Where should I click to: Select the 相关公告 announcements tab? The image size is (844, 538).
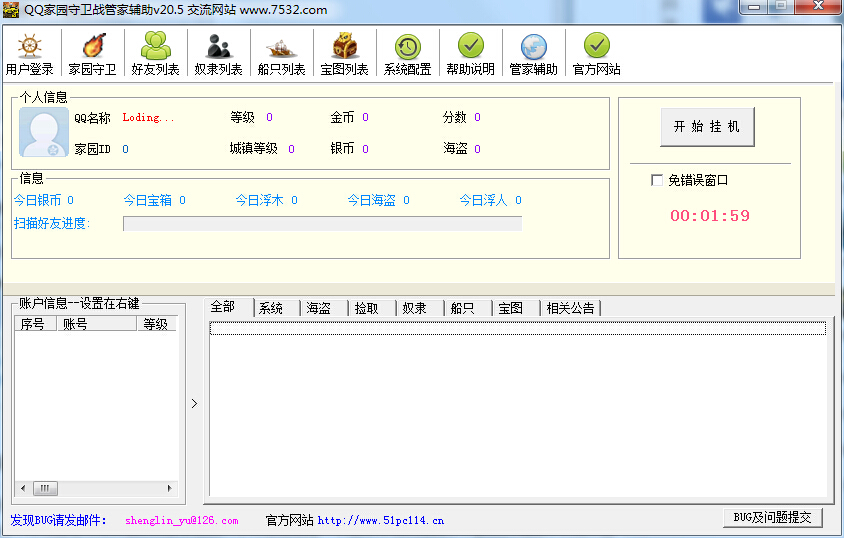(x=570, y=308)
